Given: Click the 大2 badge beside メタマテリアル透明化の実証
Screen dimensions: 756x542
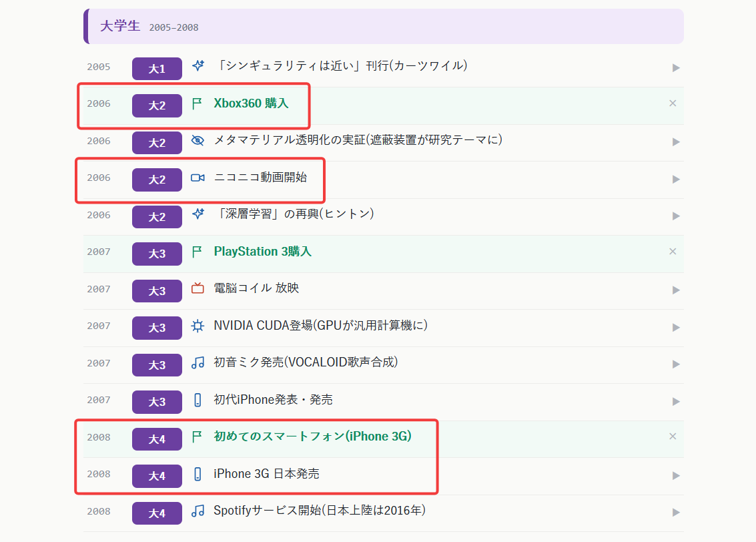Looking at the screenshot, I should pyautogui.click(x=157, y=143).
